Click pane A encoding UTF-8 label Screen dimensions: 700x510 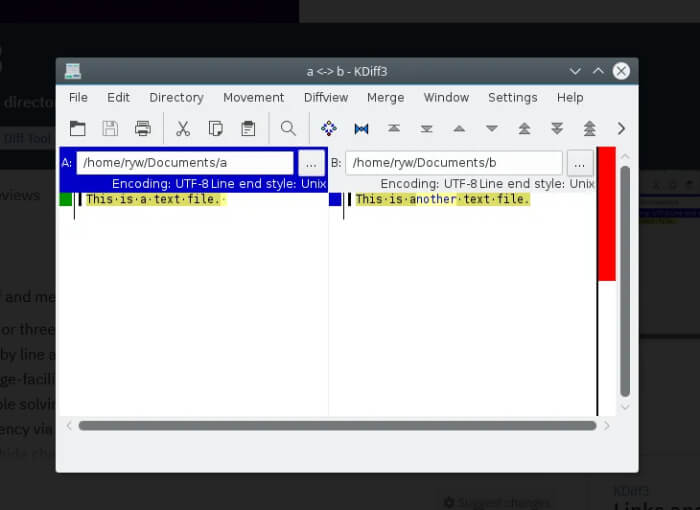click(160, 184)
